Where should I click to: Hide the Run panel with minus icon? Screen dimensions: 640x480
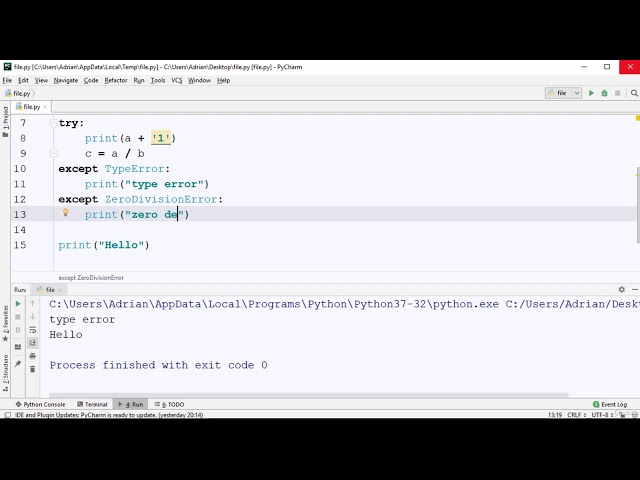click(x=635, y=289)
